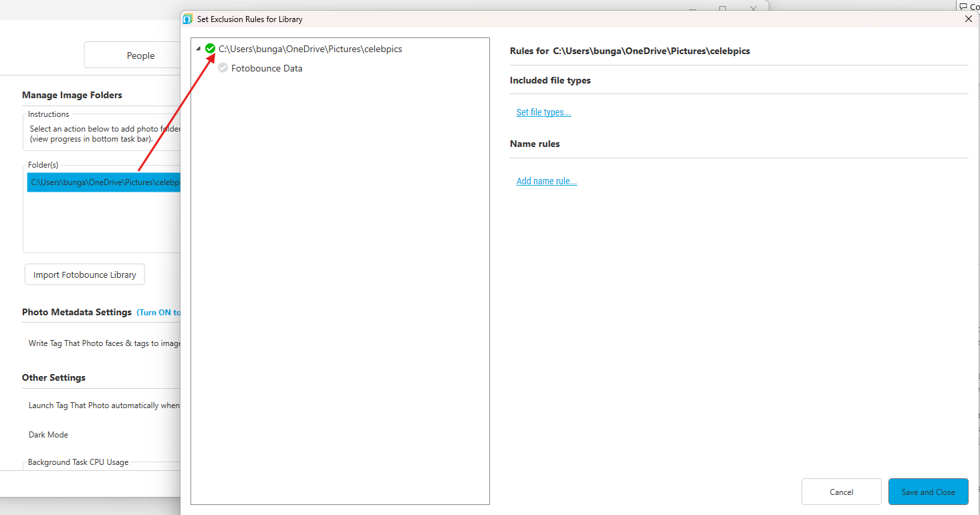
Task: Select Fotobounce Data in the folder tree
Action: click(x=267, y=67)
